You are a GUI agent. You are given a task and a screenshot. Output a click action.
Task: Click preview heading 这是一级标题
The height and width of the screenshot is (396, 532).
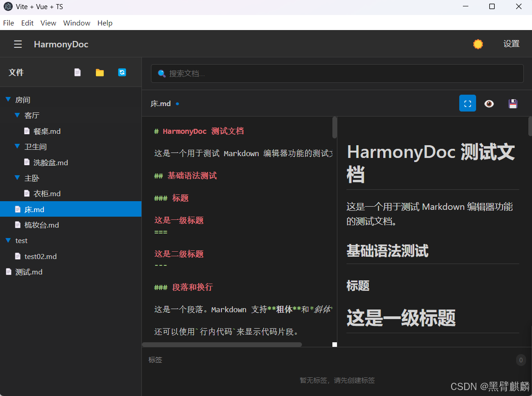[x=401, y=318]
